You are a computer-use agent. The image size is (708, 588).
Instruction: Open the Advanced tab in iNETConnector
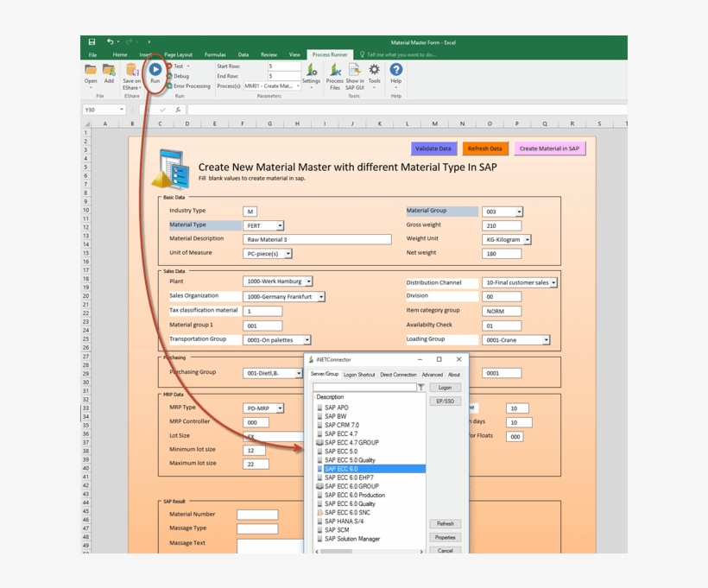pos(432,374)
